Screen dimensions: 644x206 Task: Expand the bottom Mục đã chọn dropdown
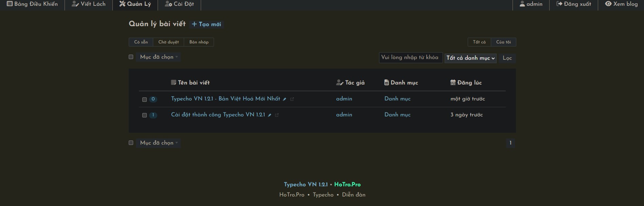(x=159, y=143)
